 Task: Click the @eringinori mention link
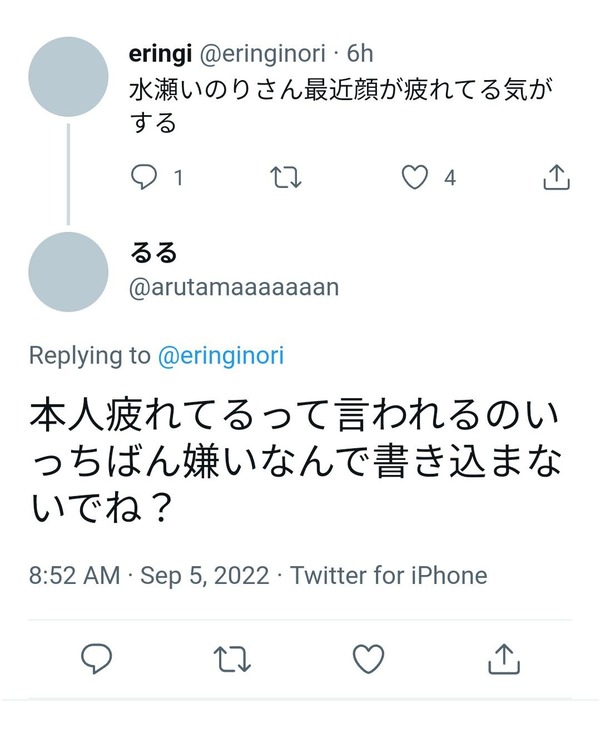click(x=221, y=356)
